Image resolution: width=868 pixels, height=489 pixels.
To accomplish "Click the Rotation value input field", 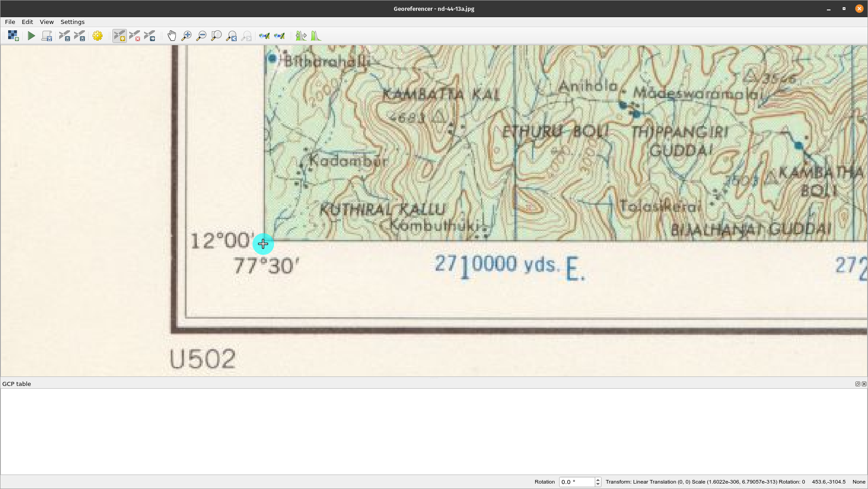I will [x=577, y=482].
